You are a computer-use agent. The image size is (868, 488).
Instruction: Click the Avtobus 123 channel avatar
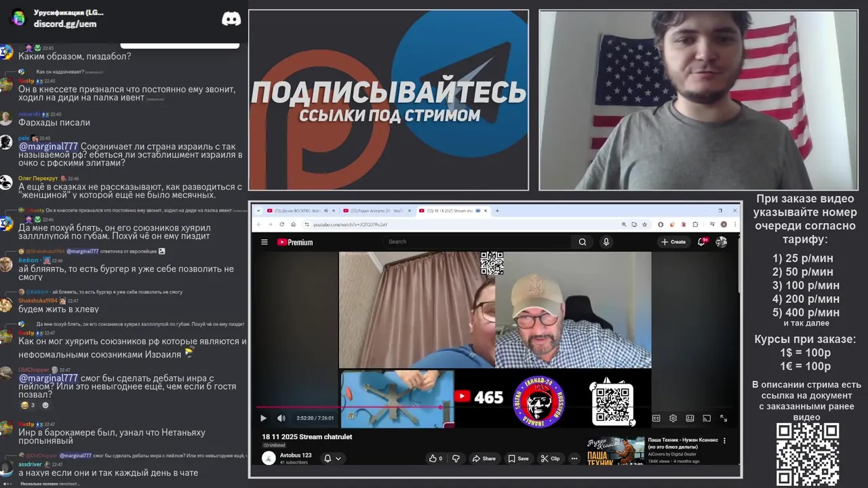coord(269,458)
